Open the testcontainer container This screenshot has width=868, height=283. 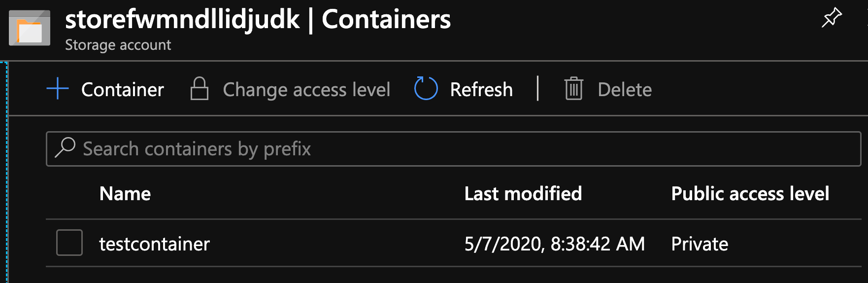(155, 244)
